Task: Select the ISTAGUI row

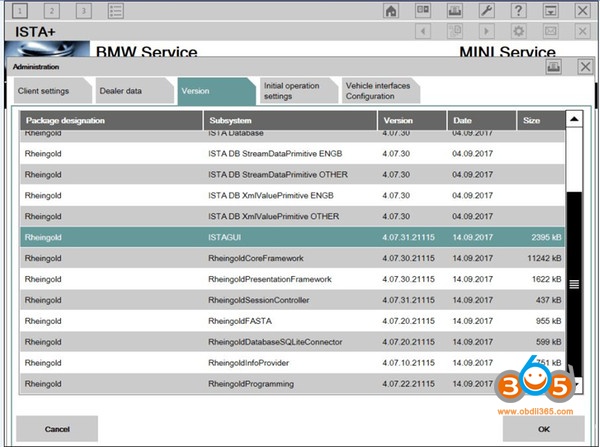Action: click(x=292, y=237)
